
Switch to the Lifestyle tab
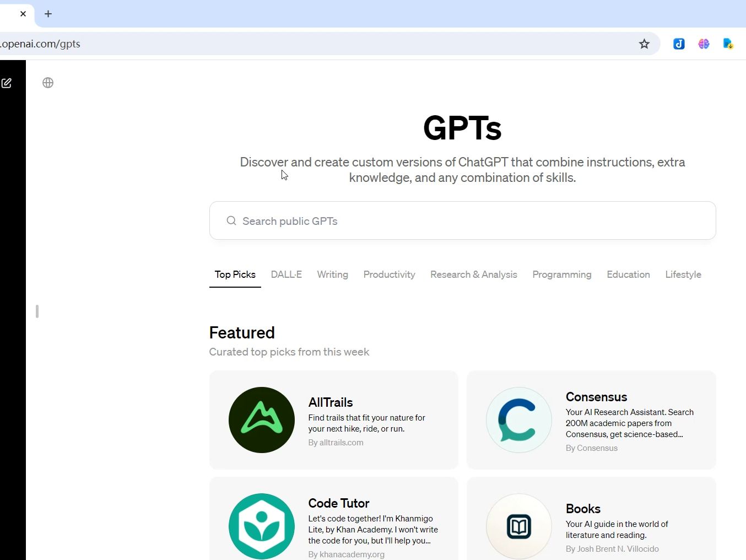pos(683,274)
